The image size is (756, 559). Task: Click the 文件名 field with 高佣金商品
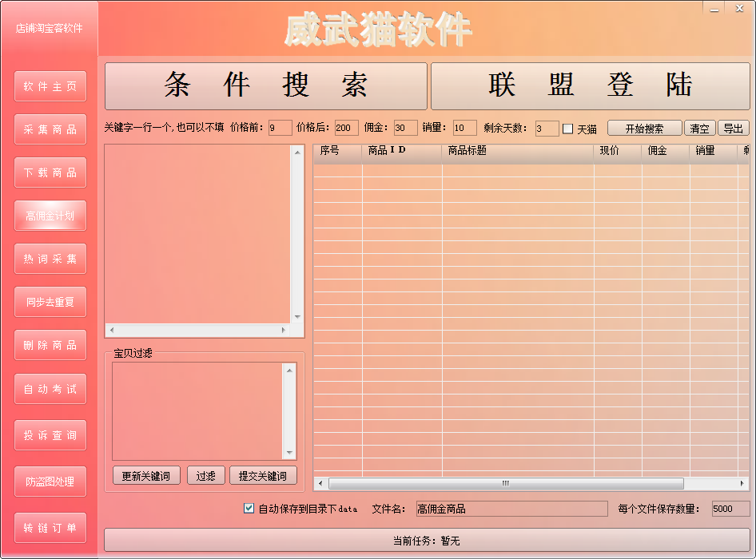coord(511,509)
